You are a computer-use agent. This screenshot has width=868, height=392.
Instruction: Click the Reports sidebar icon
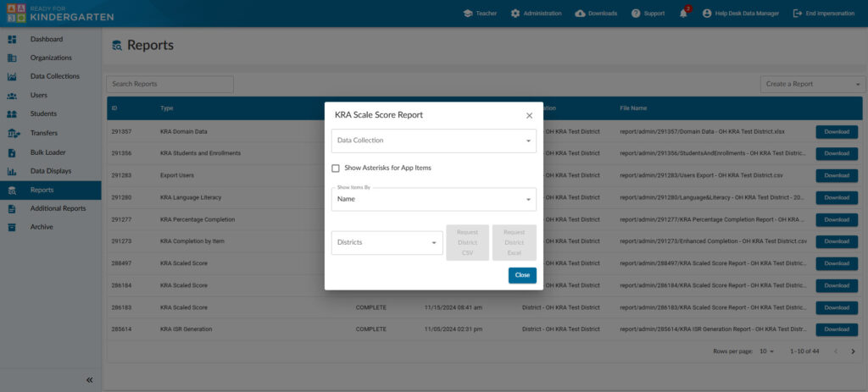[x=12, y=190]
